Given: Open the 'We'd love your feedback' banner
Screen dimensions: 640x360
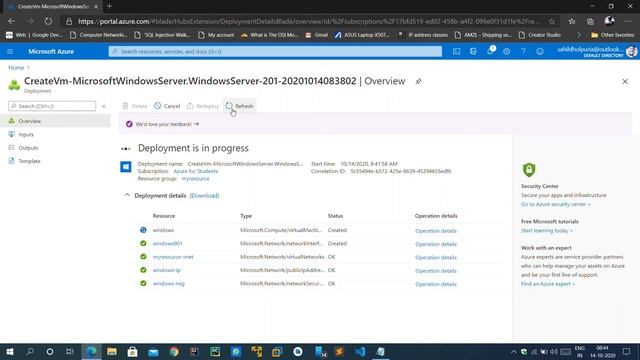Looking at the screenshot, I should pos(167,124).
